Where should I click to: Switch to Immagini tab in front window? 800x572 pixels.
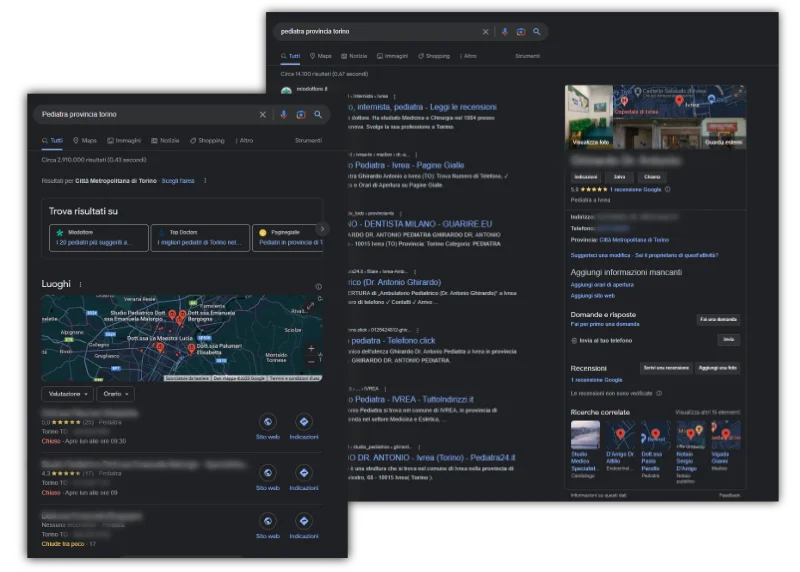click(124, 141)
